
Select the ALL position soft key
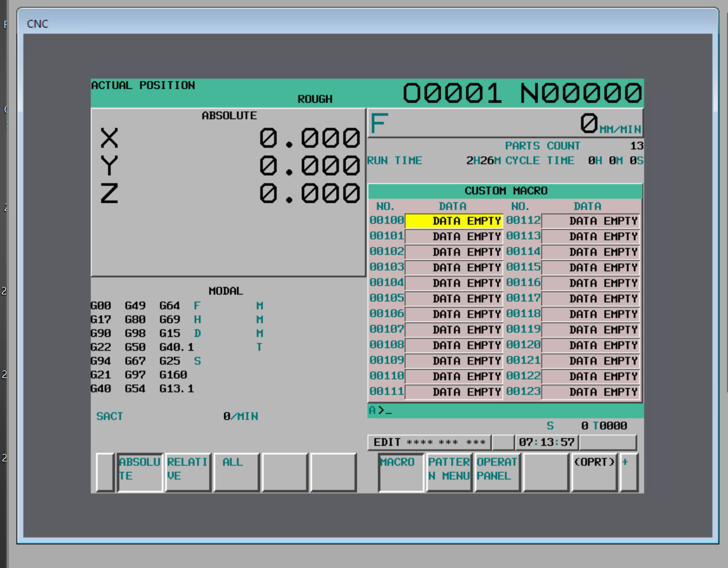(236, 472)
